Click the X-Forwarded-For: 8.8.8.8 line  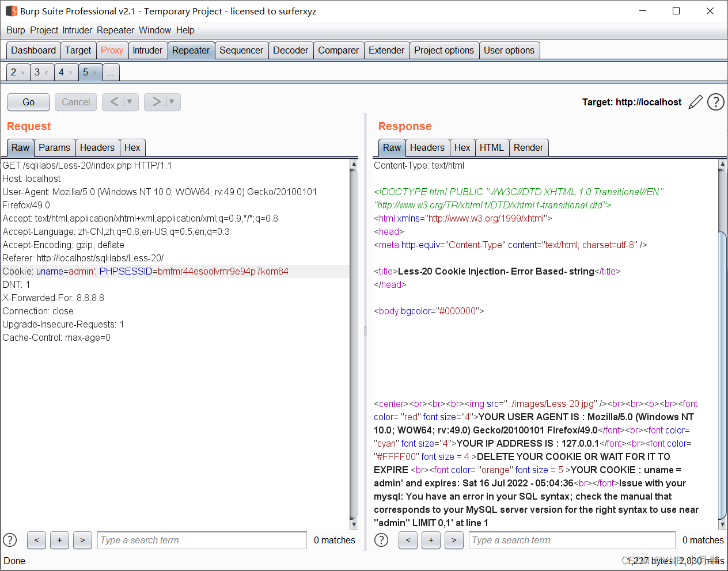pyautogui.click(x=53, y=298)
